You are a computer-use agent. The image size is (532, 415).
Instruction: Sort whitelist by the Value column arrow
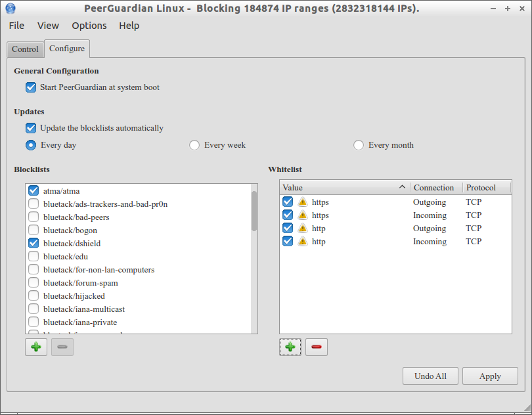(x=402, y=187)
